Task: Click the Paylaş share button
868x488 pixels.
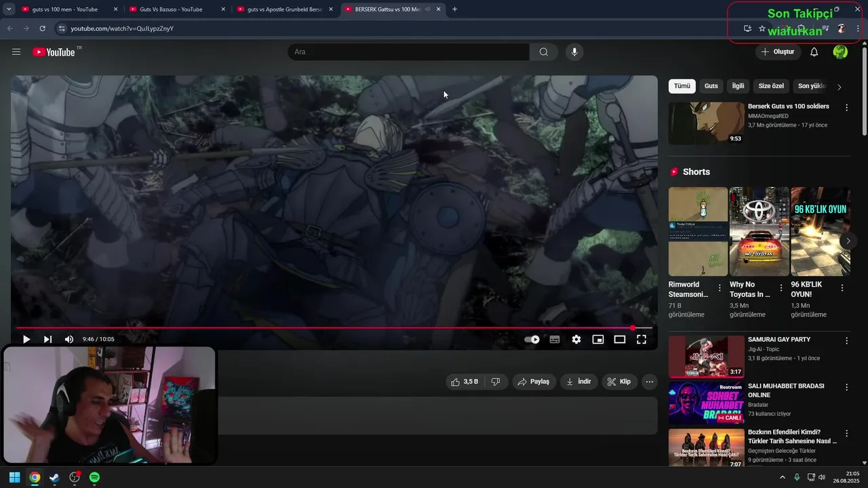Action: (x=534, y=382)
